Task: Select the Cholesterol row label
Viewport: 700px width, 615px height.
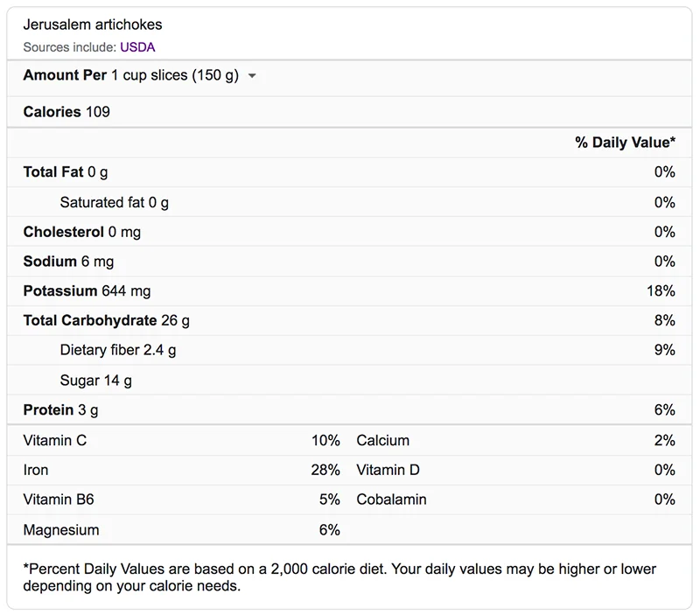Action: point(81,232)
